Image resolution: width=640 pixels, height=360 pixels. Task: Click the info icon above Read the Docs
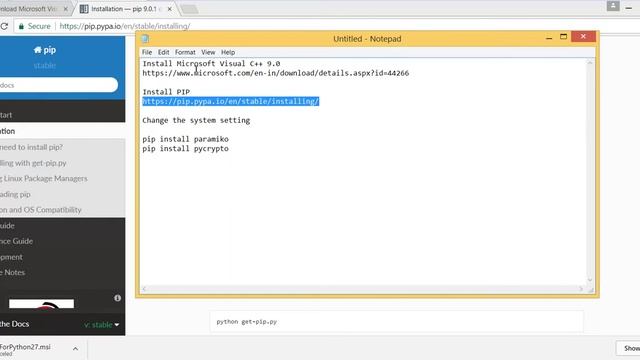pos(118,298)
